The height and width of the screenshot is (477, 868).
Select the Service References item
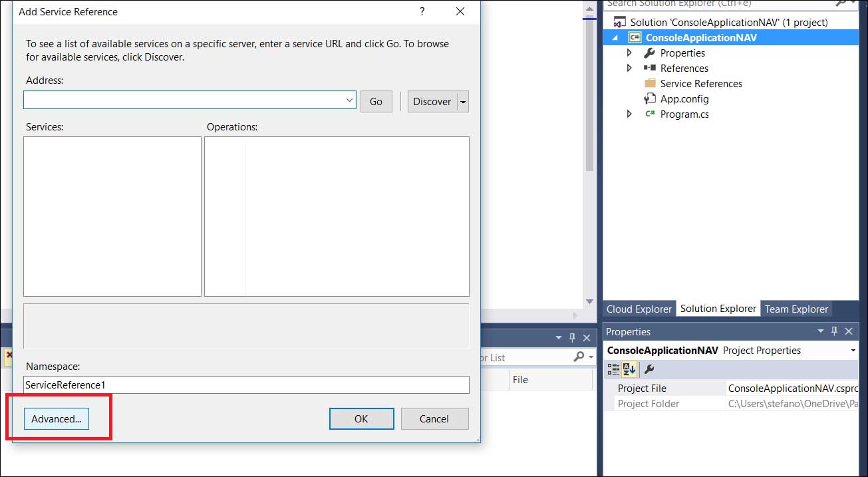(x=701, y=83)
